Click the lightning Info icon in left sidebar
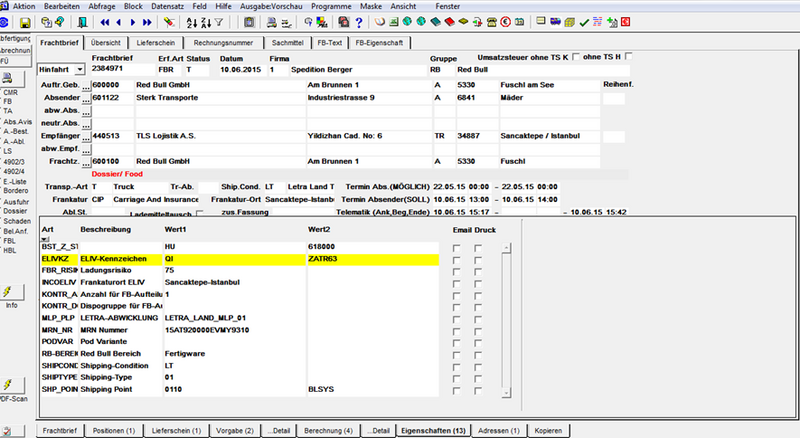The image size is (800, 438). pos(10,292)
